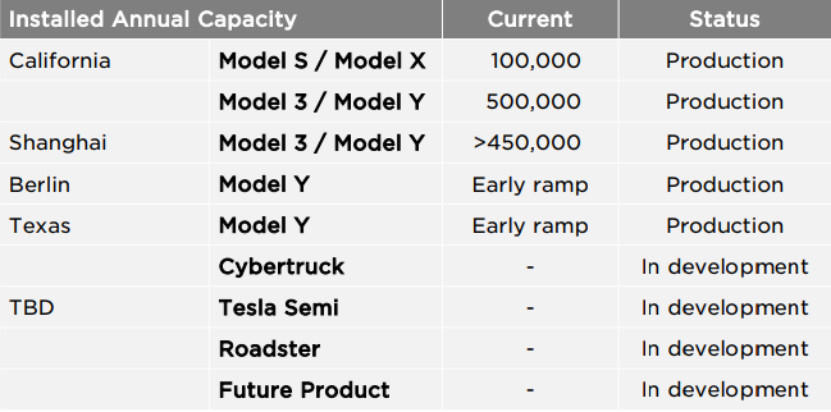Click the California location cell
The image size is (831, 412).
60,61
